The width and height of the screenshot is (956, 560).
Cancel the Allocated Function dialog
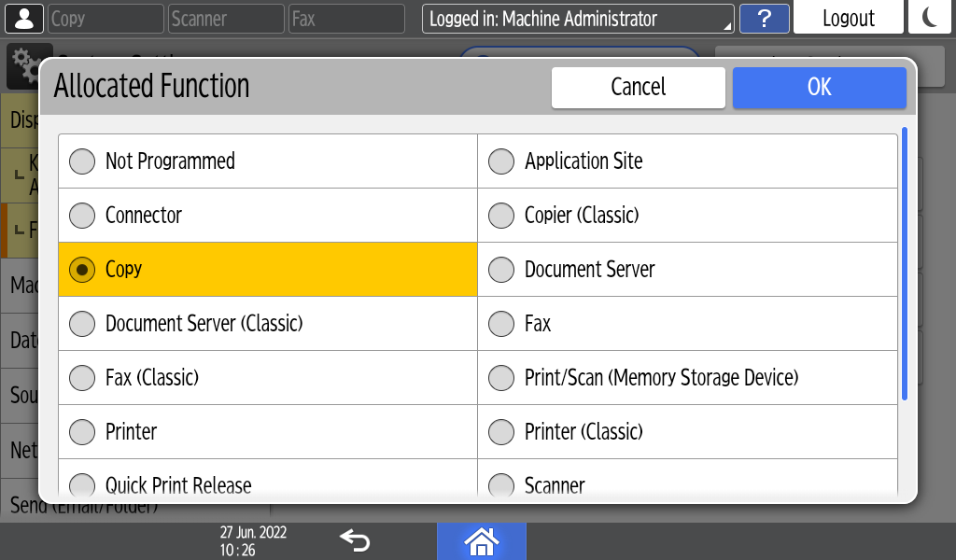[638, 87]
